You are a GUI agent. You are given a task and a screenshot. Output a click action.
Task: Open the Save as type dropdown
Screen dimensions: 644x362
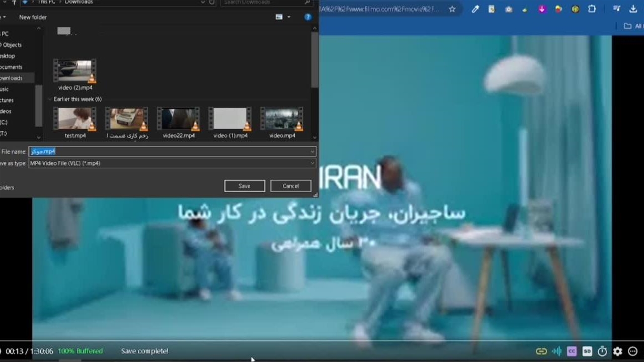pos(312,163)
